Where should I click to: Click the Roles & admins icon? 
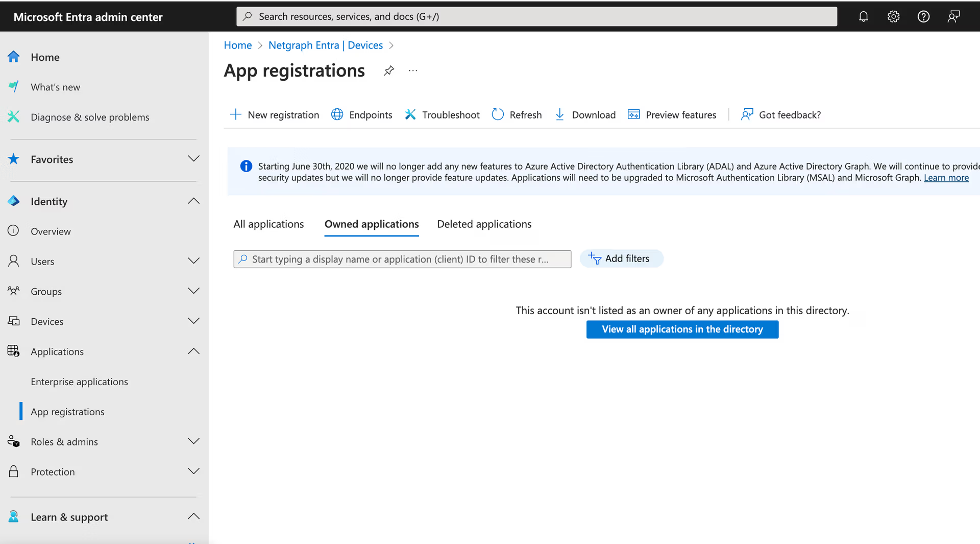click(14, 441)
